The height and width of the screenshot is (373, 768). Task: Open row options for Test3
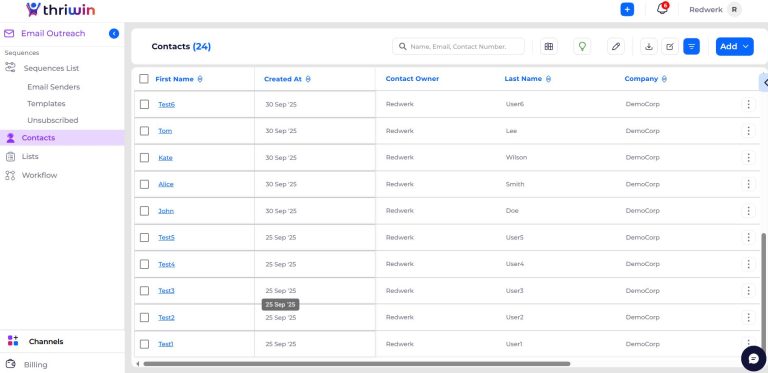click(x=748, y=291)
